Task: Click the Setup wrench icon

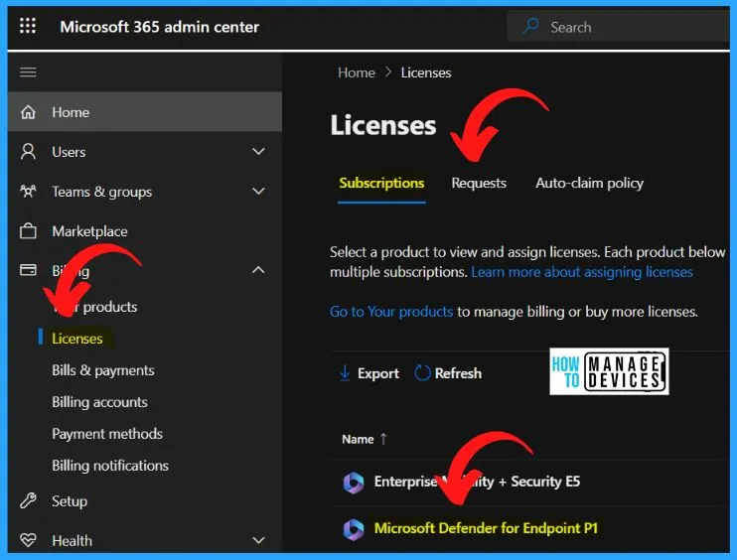Action: tap(28, 501)
